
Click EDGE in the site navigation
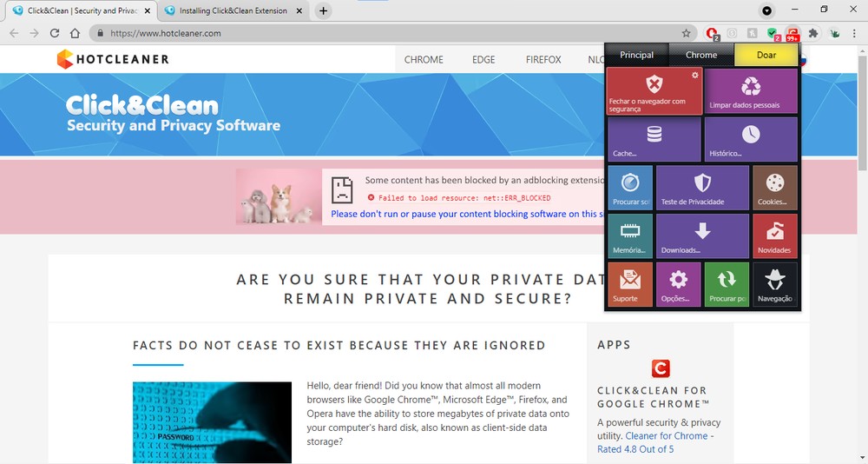[483, 59]
